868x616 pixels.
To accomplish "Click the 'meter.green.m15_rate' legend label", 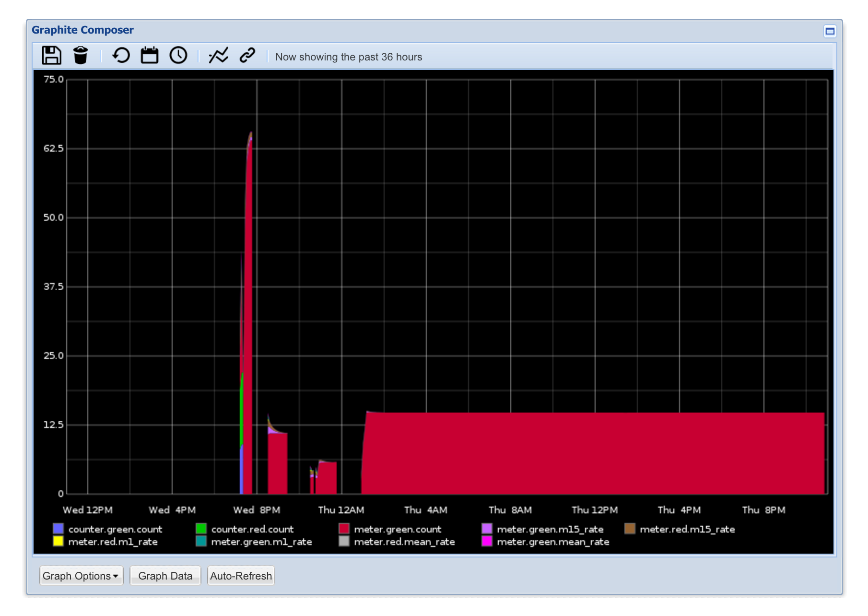I will tap(551, 529).
